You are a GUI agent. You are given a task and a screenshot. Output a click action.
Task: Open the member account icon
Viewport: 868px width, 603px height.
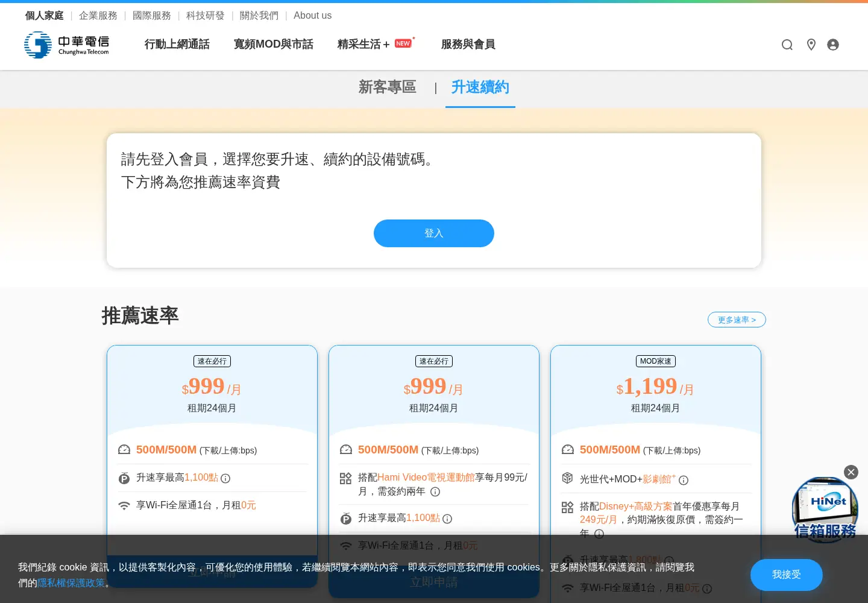pos(833,45)
